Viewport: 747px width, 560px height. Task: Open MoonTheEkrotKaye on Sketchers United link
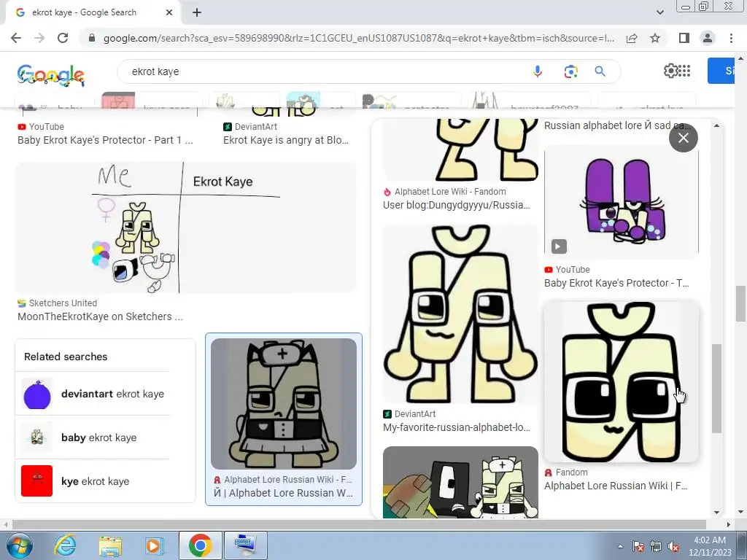coord(100,316)
